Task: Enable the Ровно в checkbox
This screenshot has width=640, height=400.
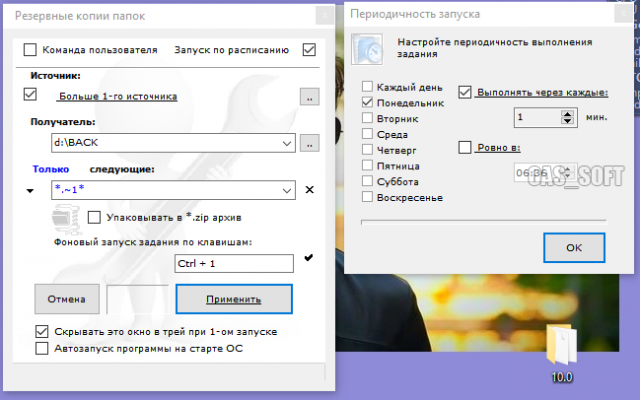Action: tap(464, 147)
